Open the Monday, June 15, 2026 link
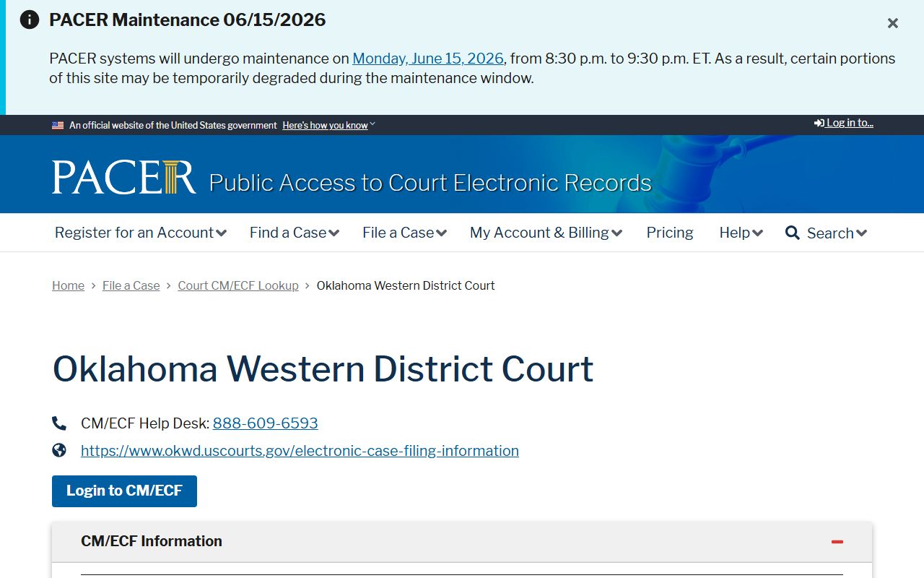Image resolution: width=924 pixels, height=578 pixels. [x=428, y=59]
